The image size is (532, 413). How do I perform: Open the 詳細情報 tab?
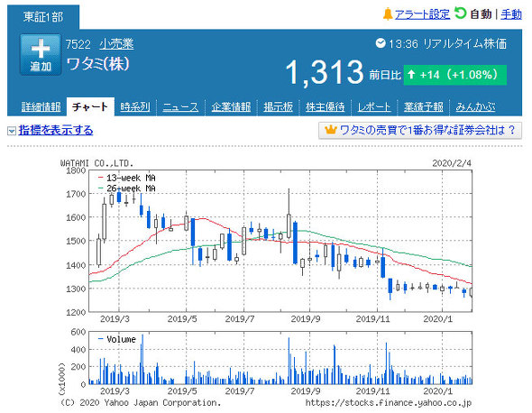click(41, 107)
